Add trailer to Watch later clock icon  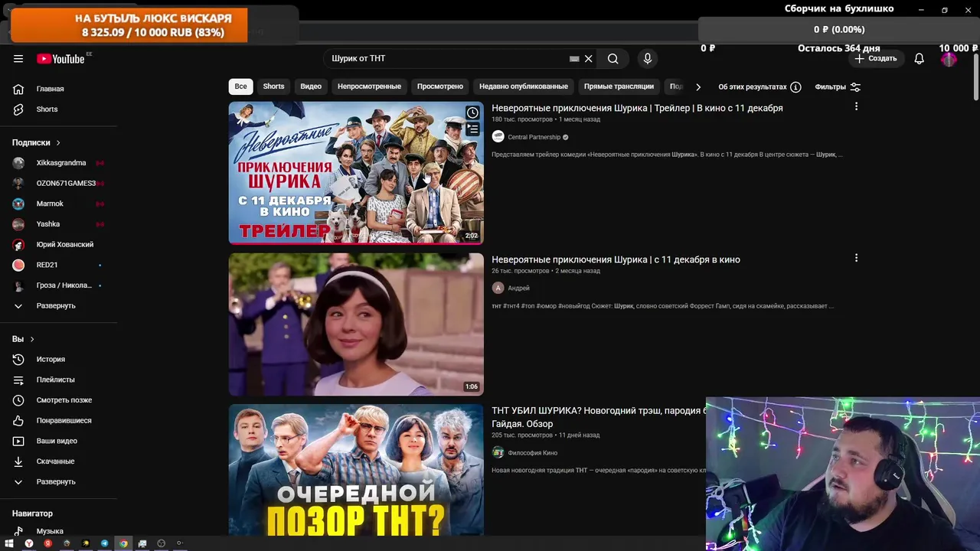(472, 113)
